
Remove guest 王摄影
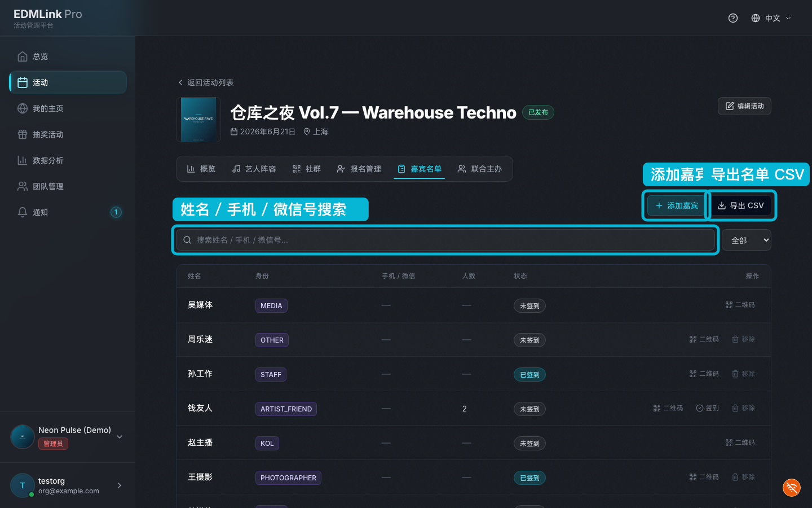point(743,477)
